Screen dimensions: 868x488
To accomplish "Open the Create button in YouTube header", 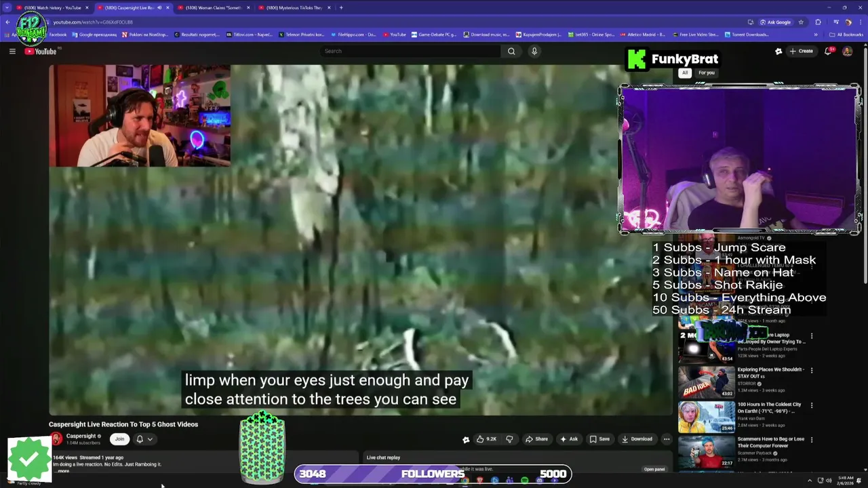I will click(x=801, y=51).
